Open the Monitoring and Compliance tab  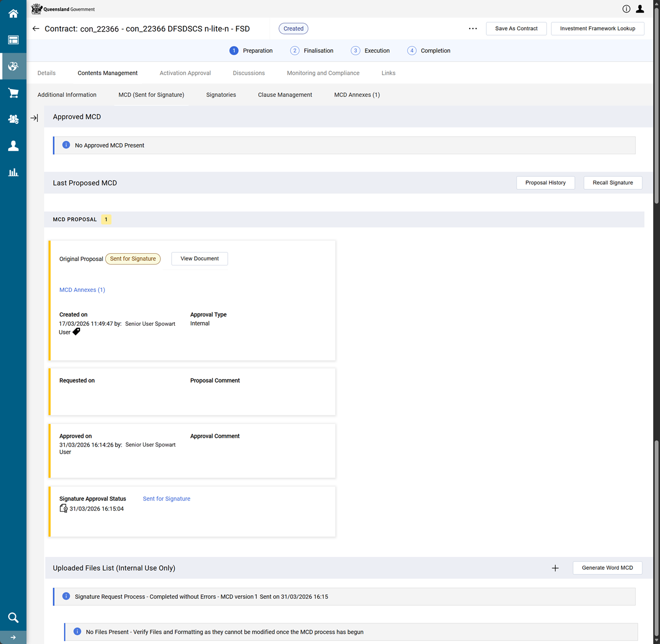(x=323, y=73)
